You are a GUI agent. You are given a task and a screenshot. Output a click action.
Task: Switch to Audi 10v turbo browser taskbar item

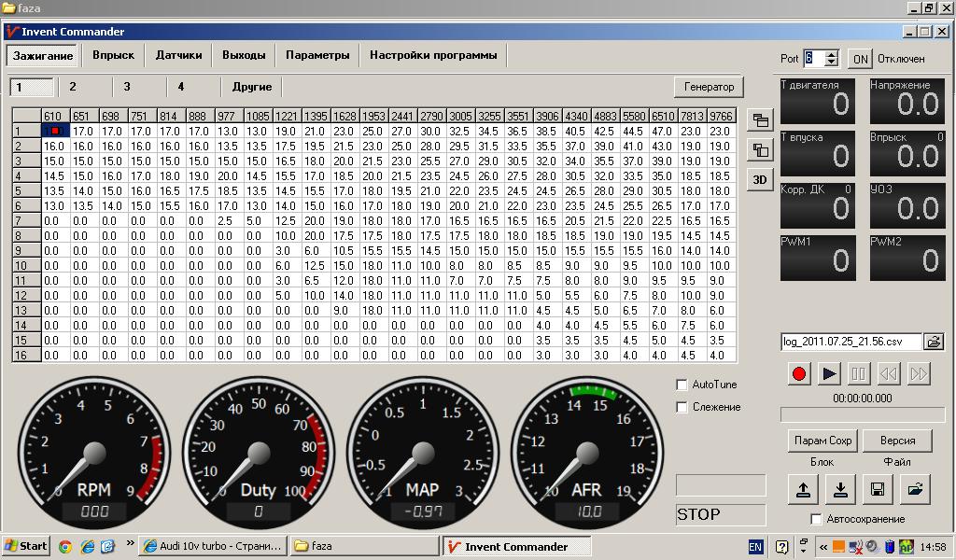[x=213, y=546]
